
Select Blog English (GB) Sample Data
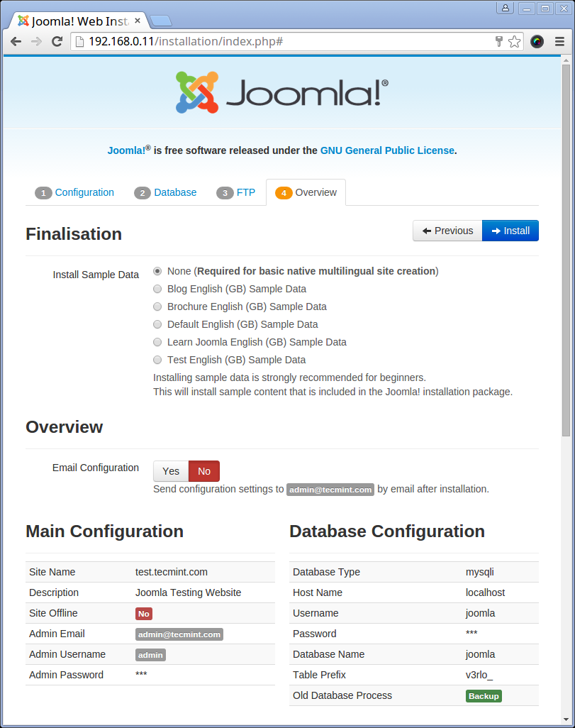[x=158, y=289]
